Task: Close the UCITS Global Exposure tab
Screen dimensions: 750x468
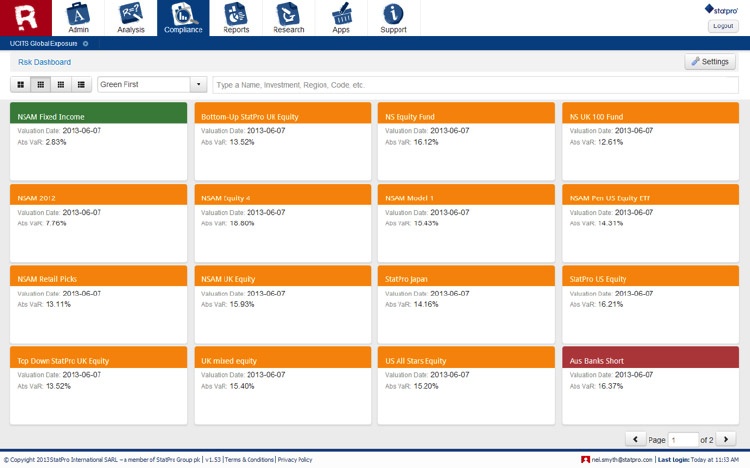Action: (86, 44)
